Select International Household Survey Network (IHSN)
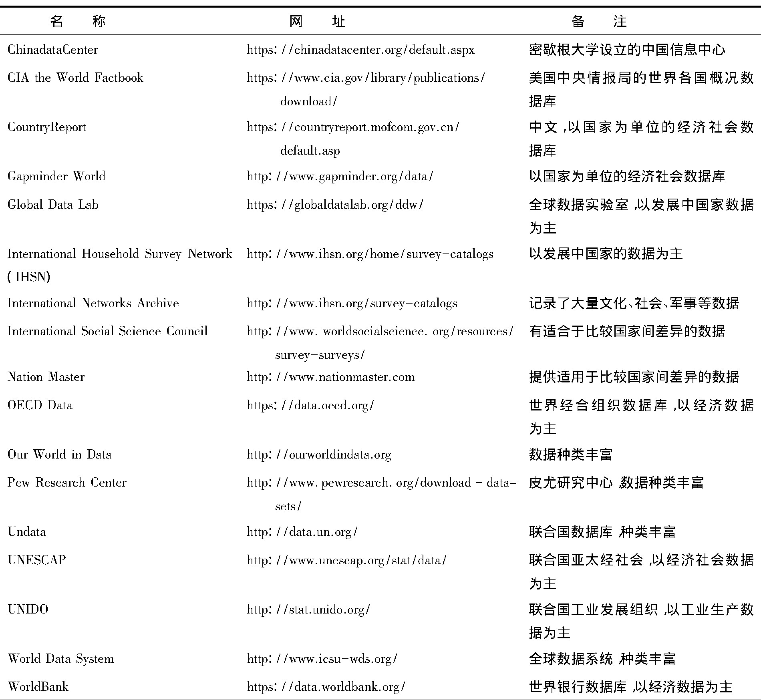The width and height of the screenshot is (761, 700). (x=120, y=265)
